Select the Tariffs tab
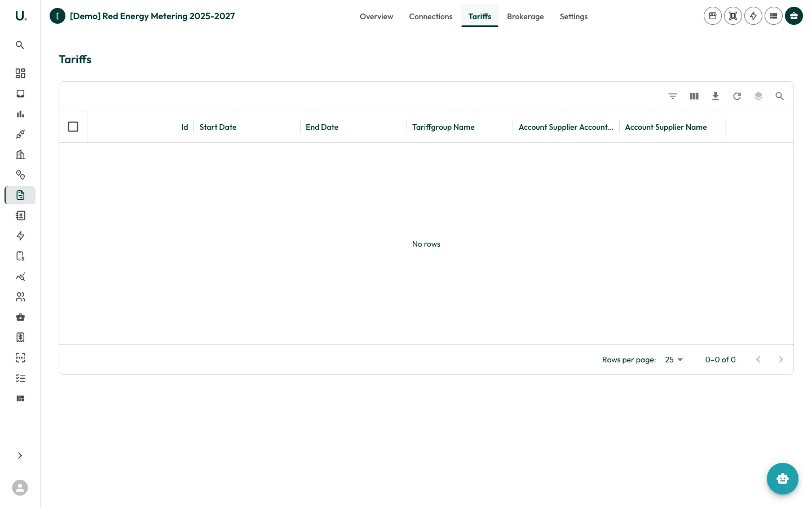Viewport: 812px width, 508px height. pos(480,16)
